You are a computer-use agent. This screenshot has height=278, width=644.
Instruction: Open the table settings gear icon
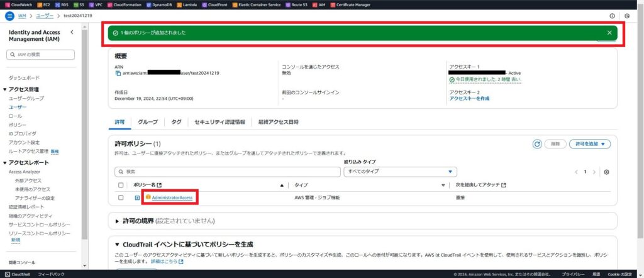pos(606,172)
